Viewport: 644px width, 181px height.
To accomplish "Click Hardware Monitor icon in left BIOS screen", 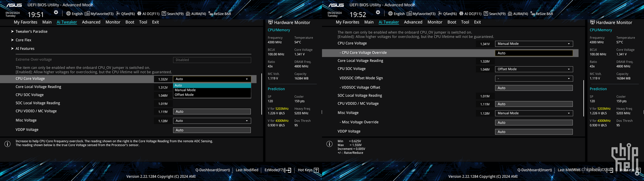I will coord(270,22).
